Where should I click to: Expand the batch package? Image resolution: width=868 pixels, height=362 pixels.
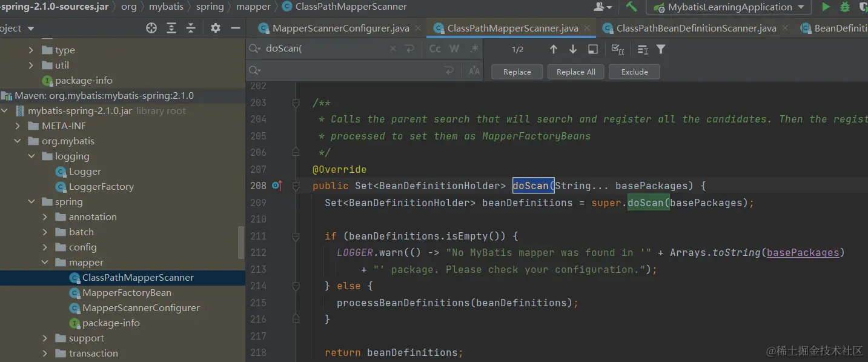[x=45, y=232]
